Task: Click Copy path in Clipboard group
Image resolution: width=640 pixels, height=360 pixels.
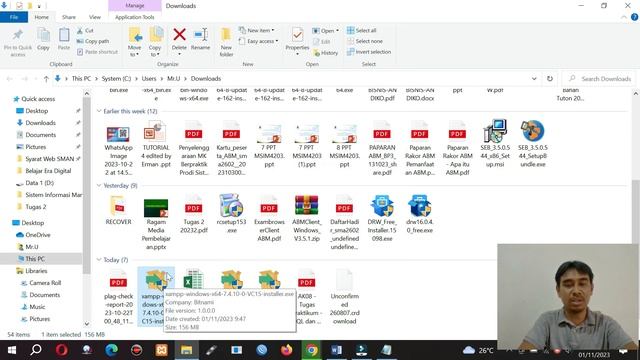Action: 93,41
